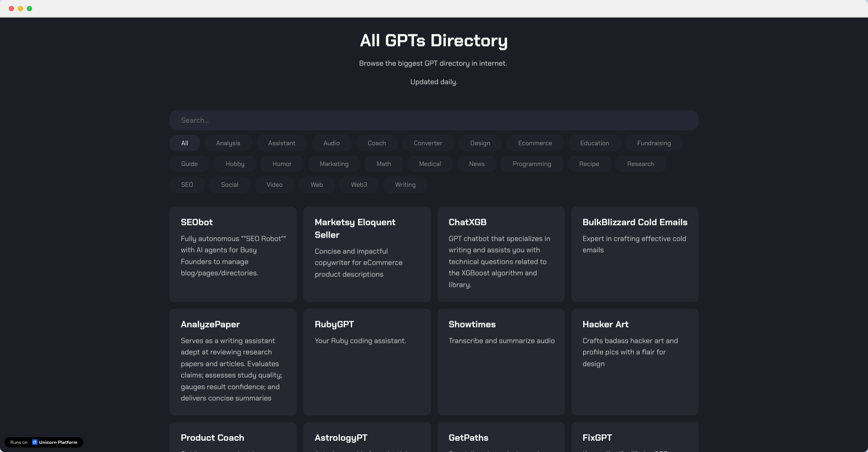
Task: Select the Hobby filter
Action: click(235, 164)
